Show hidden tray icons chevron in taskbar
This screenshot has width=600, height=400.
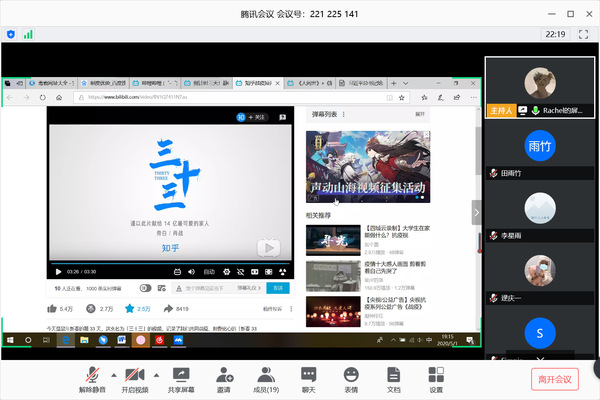(x=393, y=340)
